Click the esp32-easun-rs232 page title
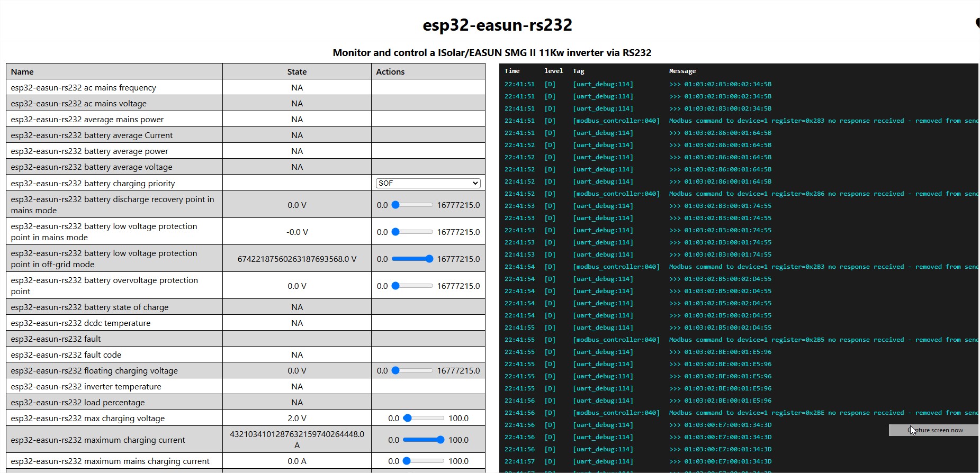 tap(497, 25)
